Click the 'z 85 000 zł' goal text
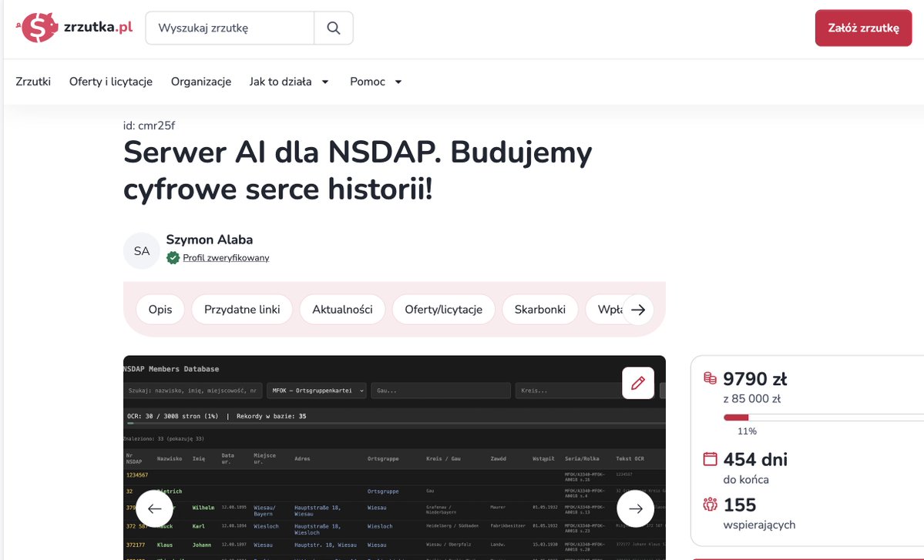 752,399
